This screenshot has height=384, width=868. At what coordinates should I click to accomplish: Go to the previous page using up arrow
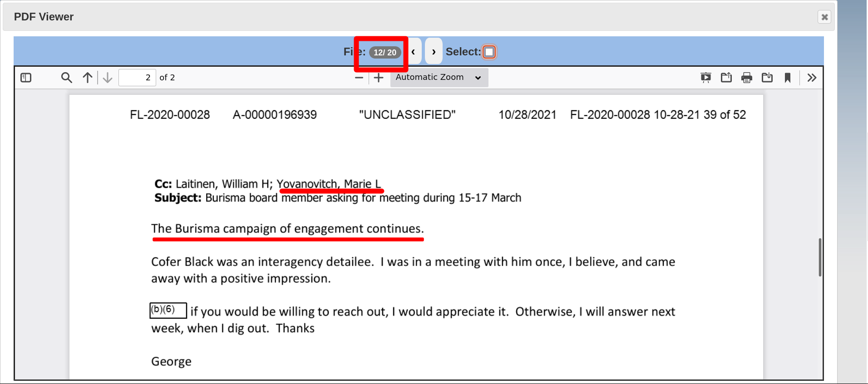(x=88, y=78)
